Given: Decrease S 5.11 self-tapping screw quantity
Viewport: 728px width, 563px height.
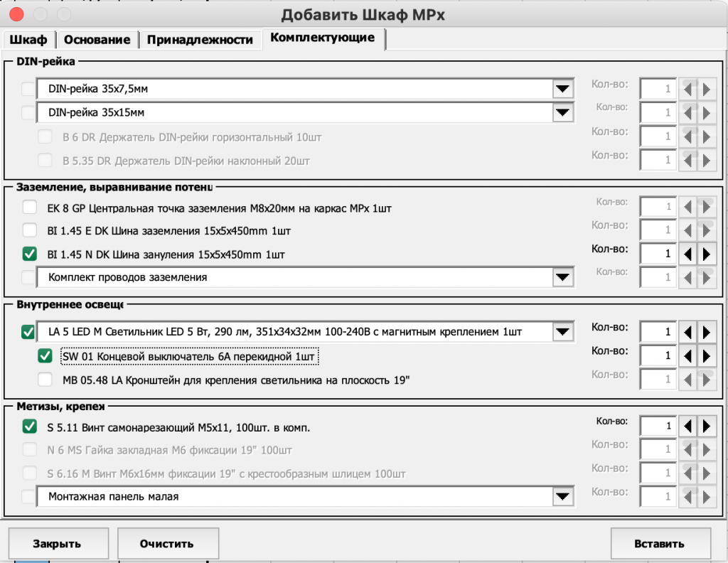Looking at the screenshot, I should [688, 426].
